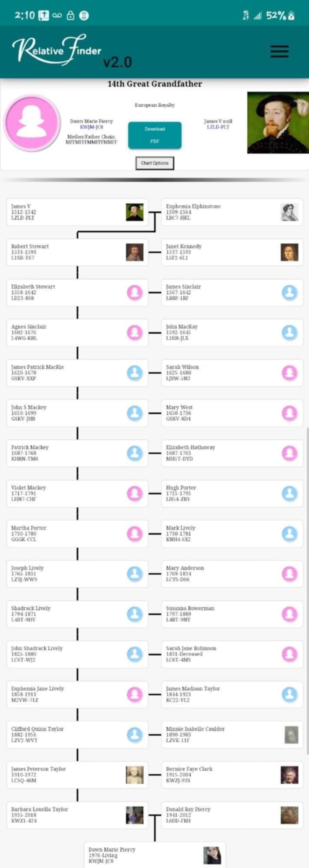Image resolution: width=309 pixels, height=868 pixels.
Task: Open the Robert Stewart card
Action: 65,252
